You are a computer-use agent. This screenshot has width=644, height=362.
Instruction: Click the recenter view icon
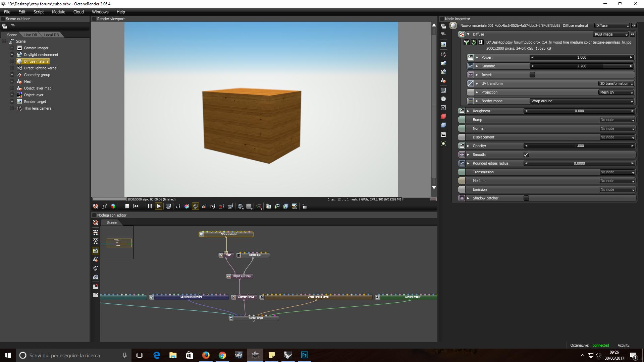click(96, 206)
